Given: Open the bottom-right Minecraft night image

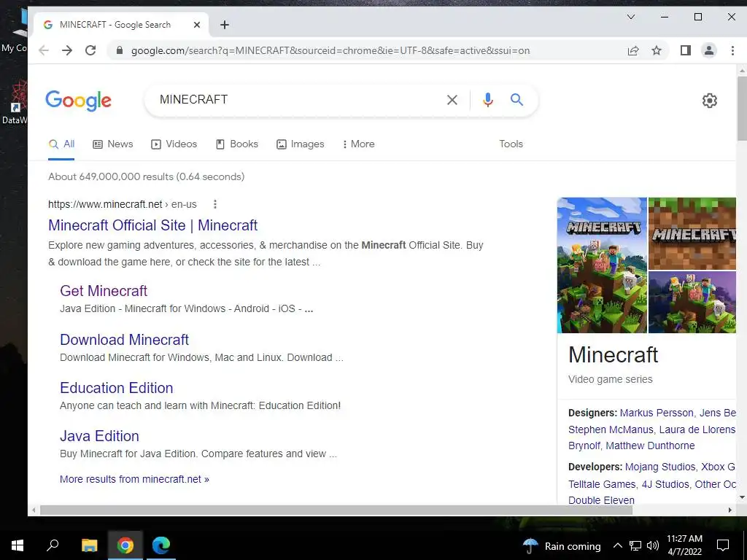Looking at the screenshot, I should click(x=692, y=303).
